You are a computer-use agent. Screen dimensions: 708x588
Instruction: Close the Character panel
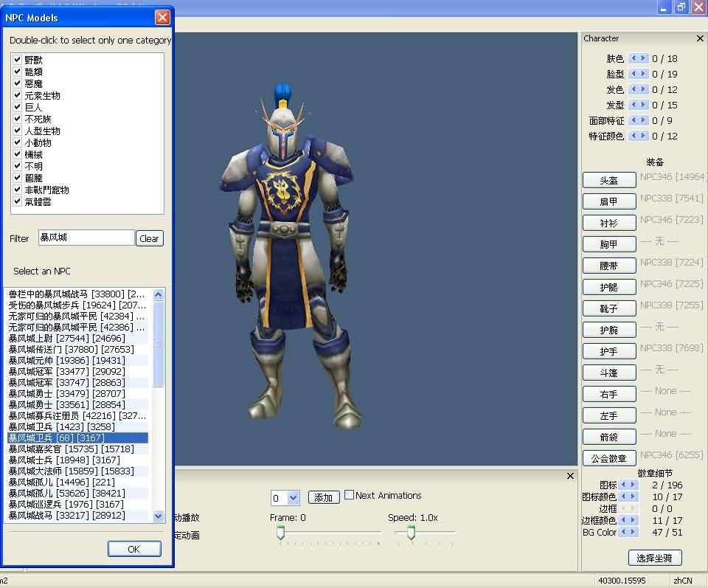pyautogui.click(x=700, y=38)
